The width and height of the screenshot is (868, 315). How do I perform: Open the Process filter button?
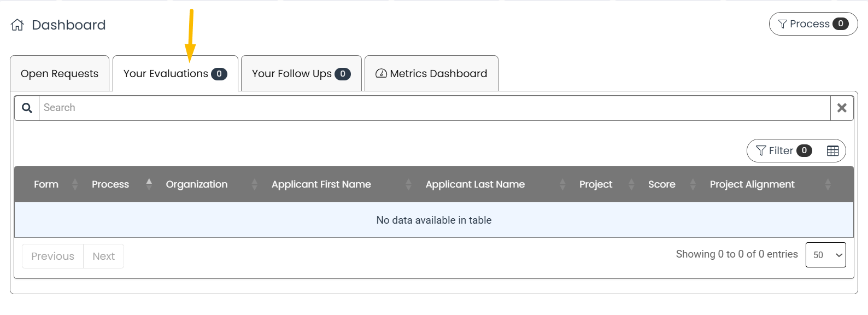point(813,24)
